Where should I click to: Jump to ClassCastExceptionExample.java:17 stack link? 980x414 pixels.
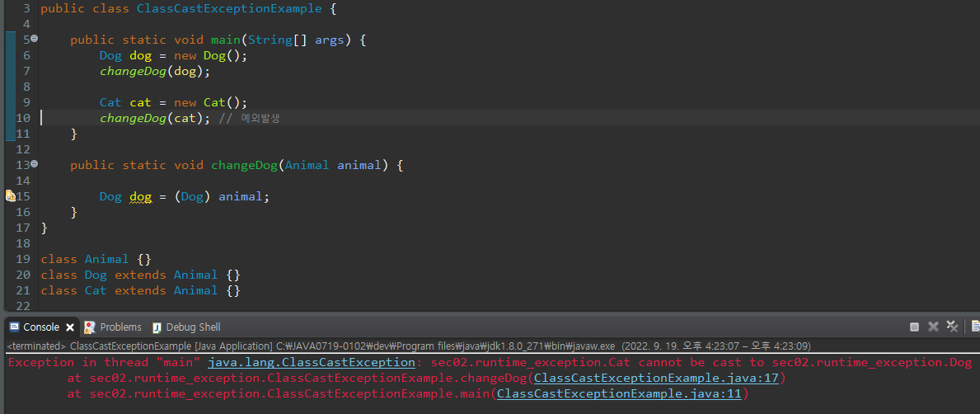[656, 379]
